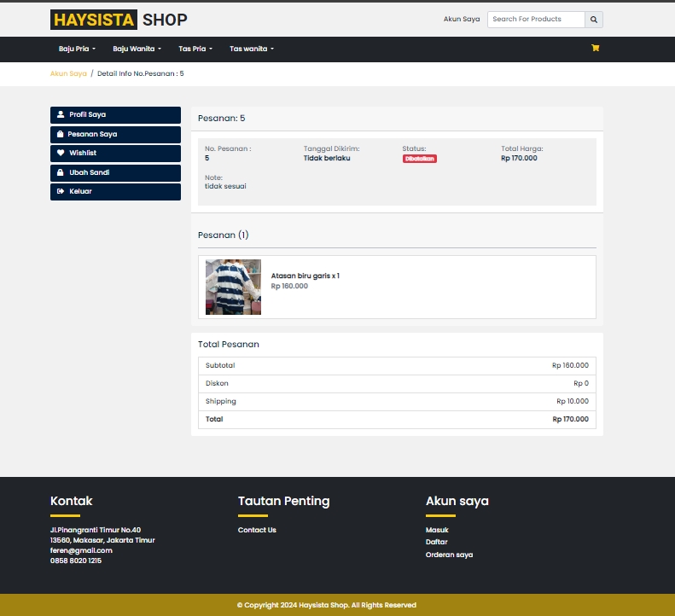Viewport: 675px width, 616px height.
Task: Expand the Baju Wanita dropdown
Action: pyautogui.click(x=137, y=49)
